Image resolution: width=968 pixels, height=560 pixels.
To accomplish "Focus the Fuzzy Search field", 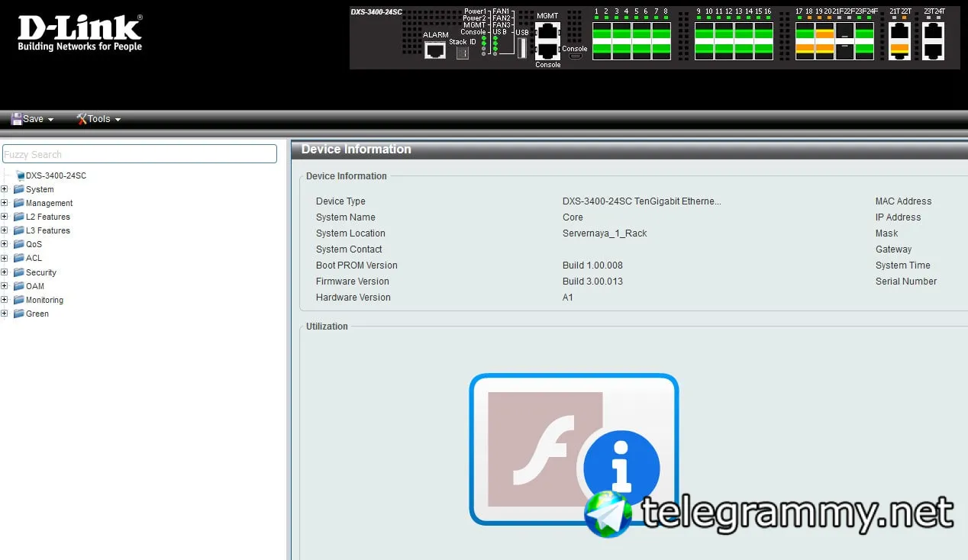I will click(140, 154).
